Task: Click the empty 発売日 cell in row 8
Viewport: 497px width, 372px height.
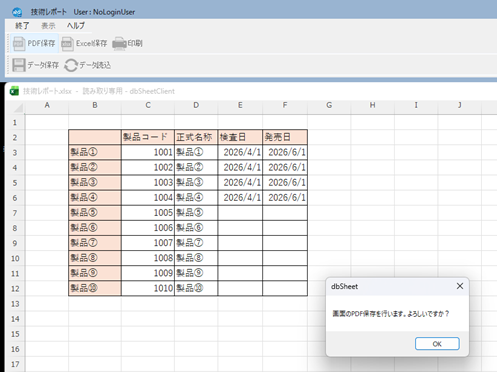Action: (x=285, y=228)
